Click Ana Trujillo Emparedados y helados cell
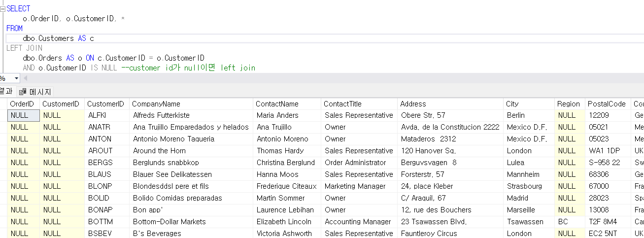Screen dimensions: 644x238 (191, 127)
